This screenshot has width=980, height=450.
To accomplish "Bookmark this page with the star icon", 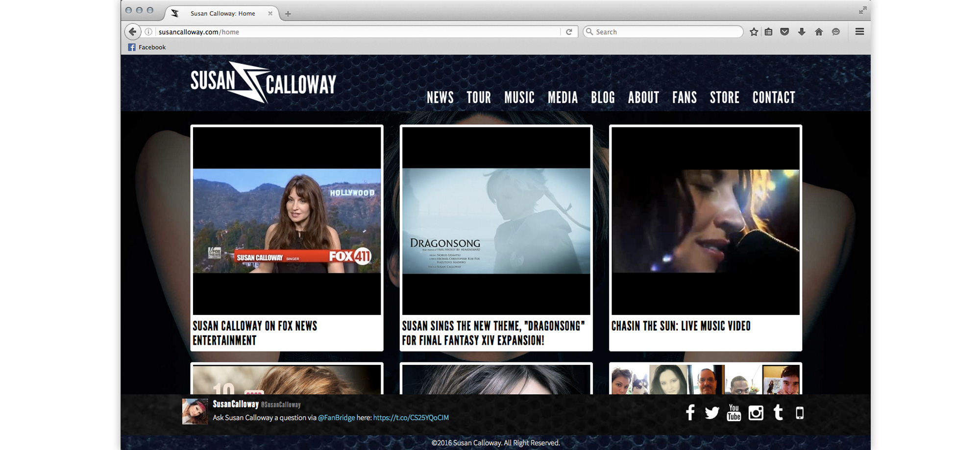I will point(754,32).
